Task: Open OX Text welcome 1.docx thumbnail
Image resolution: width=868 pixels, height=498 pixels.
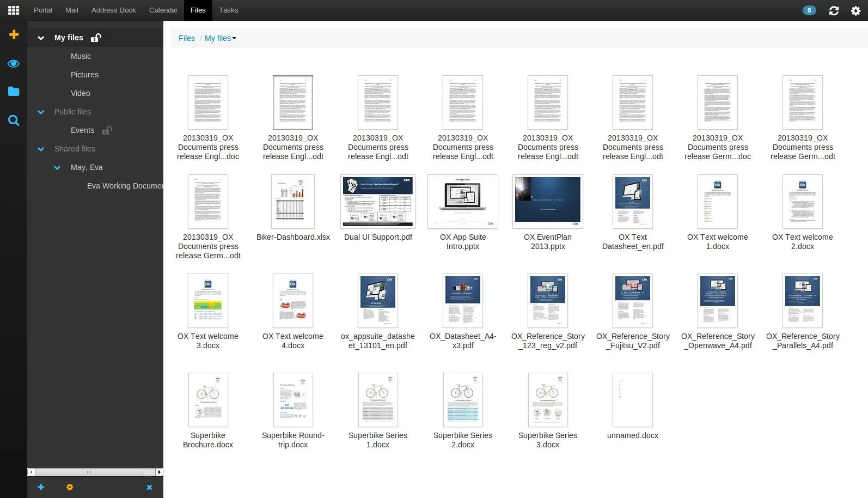Action: coord(718,202)
